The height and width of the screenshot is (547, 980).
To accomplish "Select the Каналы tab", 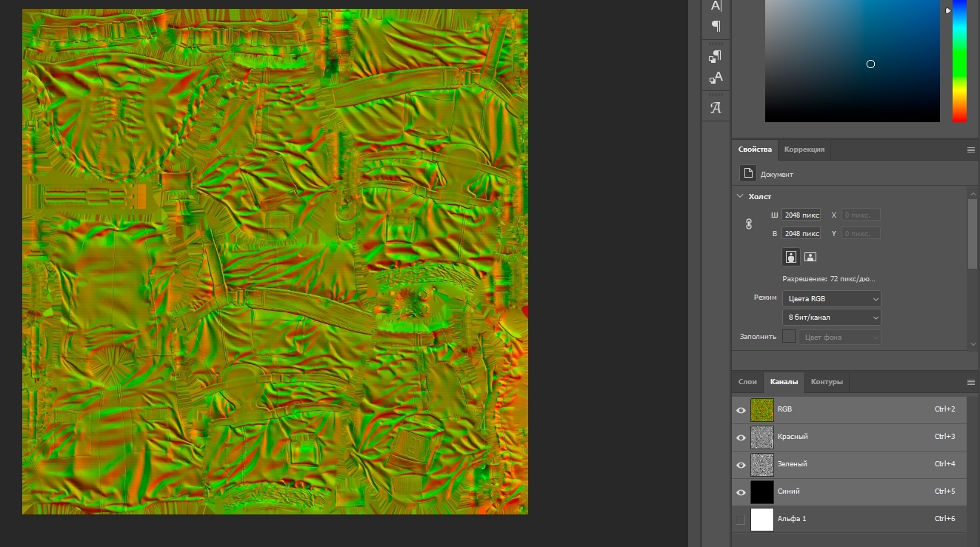I will point(784,382).
